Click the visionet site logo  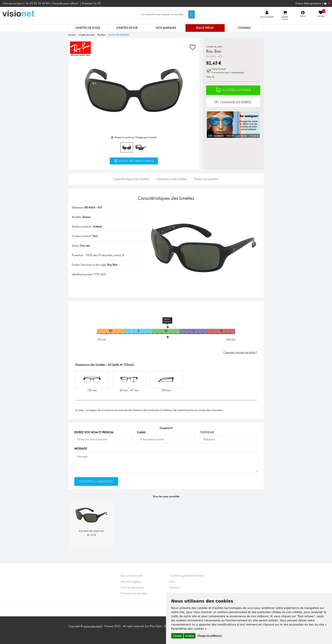click(19, 14)
